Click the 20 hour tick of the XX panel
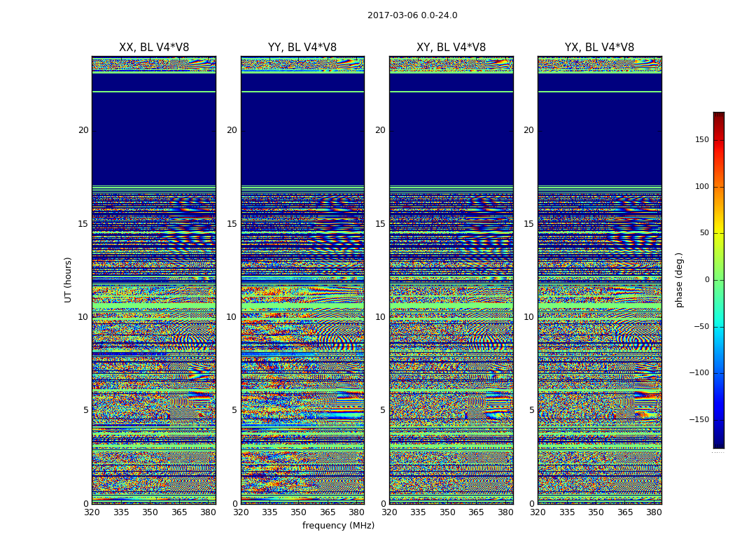The image size is (735, 560). pos(83,130)
